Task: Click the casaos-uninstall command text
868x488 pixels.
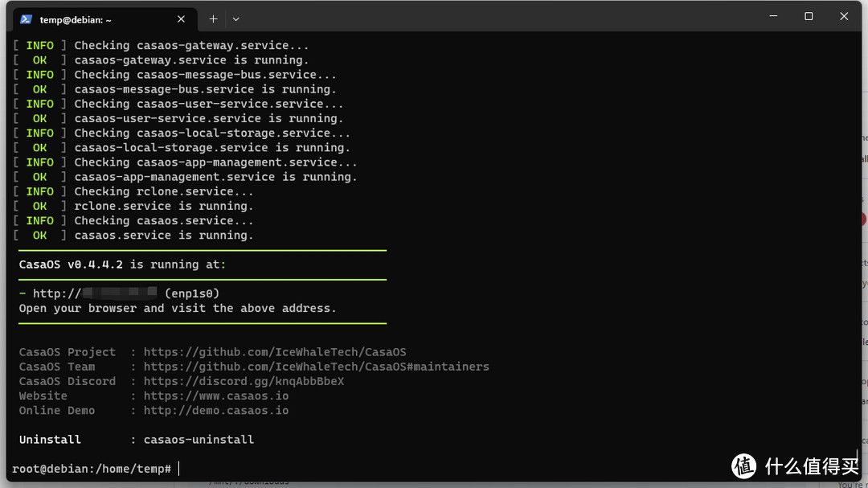Action: pyautogui.click(x=199, y=440)
